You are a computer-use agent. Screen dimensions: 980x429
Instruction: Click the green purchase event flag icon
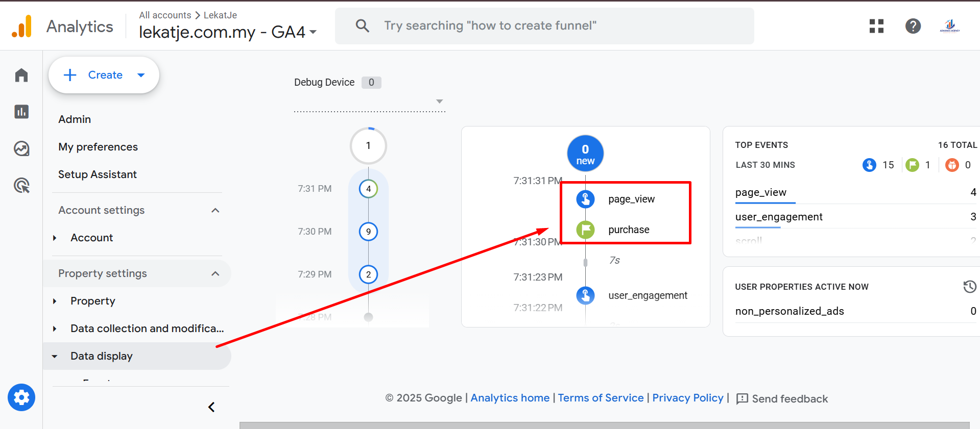click(585, 230)
